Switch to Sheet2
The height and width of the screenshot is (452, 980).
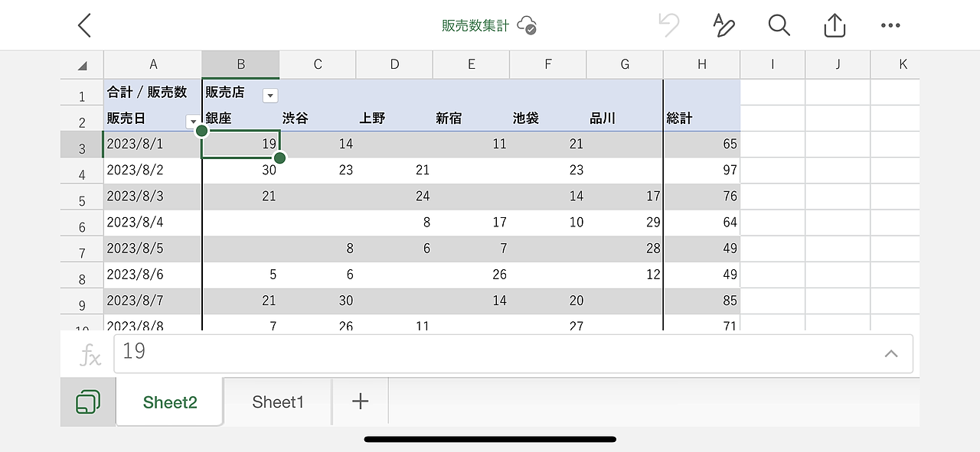(x=169, y=401)
